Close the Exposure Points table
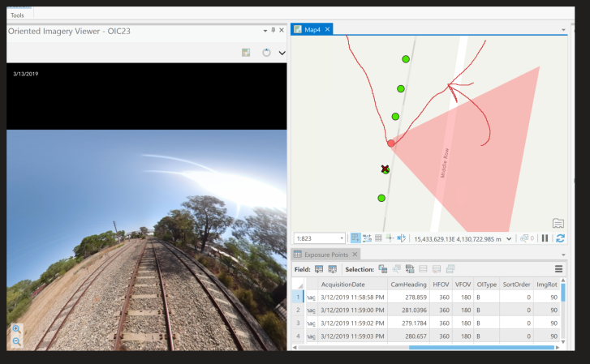 click(355, 255)
